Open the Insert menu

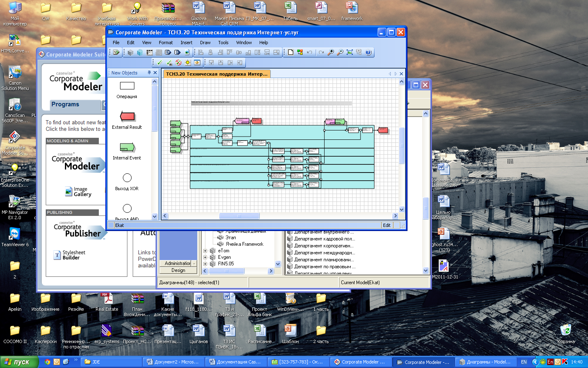[186, 43]
